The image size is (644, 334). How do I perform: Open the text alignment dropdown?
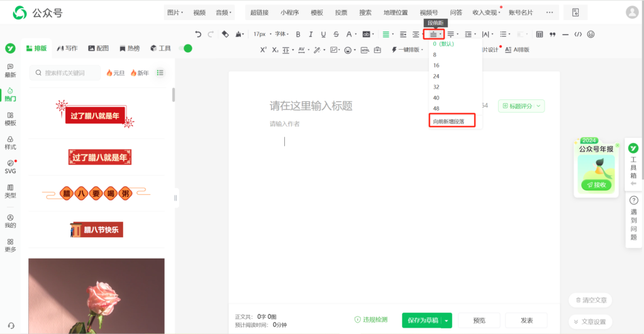tap(387, 34)
